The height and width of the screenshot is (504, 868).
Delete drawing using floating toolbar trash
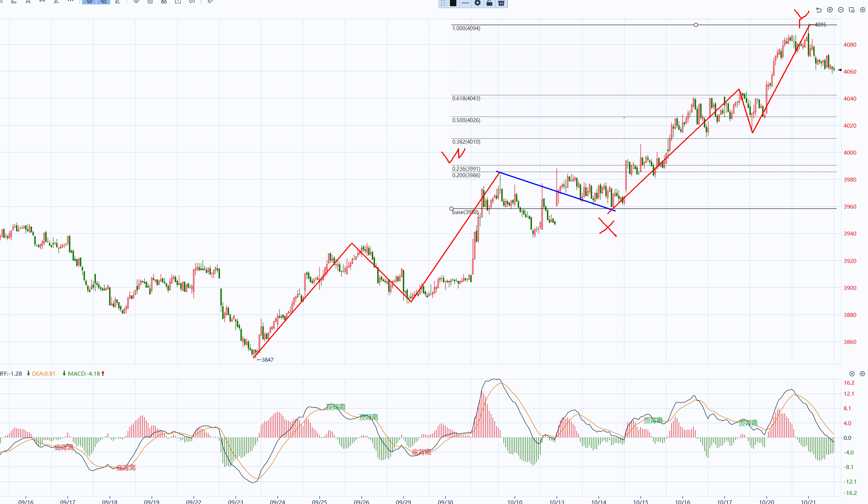coord(501,3)
